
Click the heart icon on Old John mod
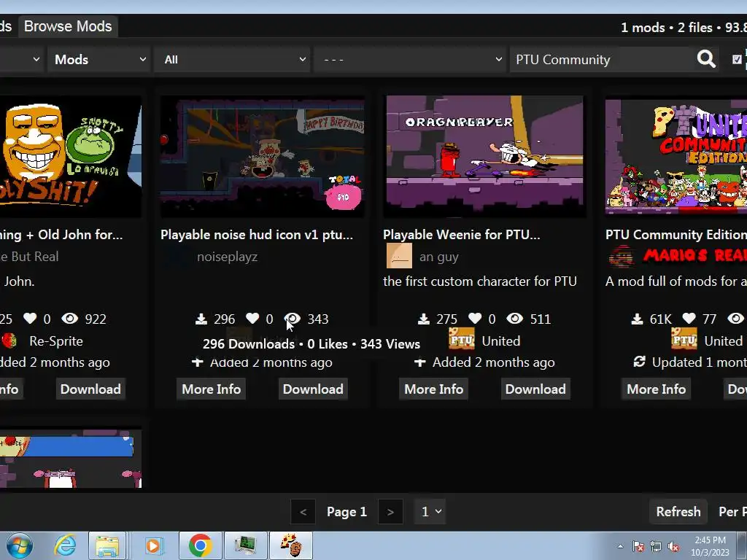click(30, 318)
